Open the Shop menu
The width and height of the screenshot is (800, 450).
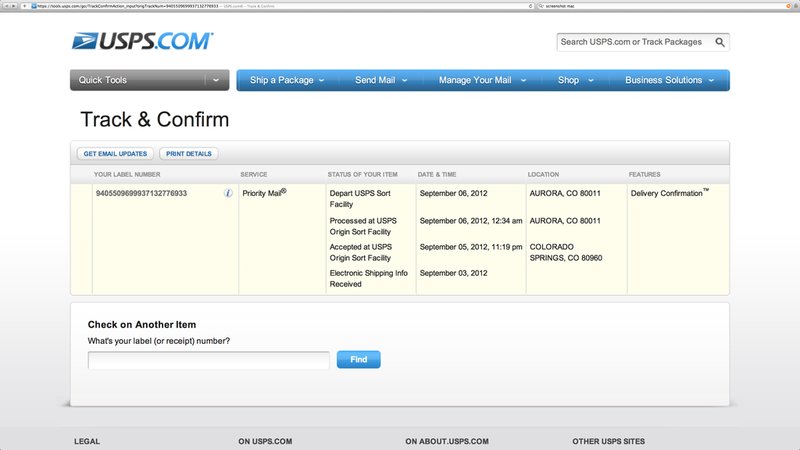pos(576,80)
